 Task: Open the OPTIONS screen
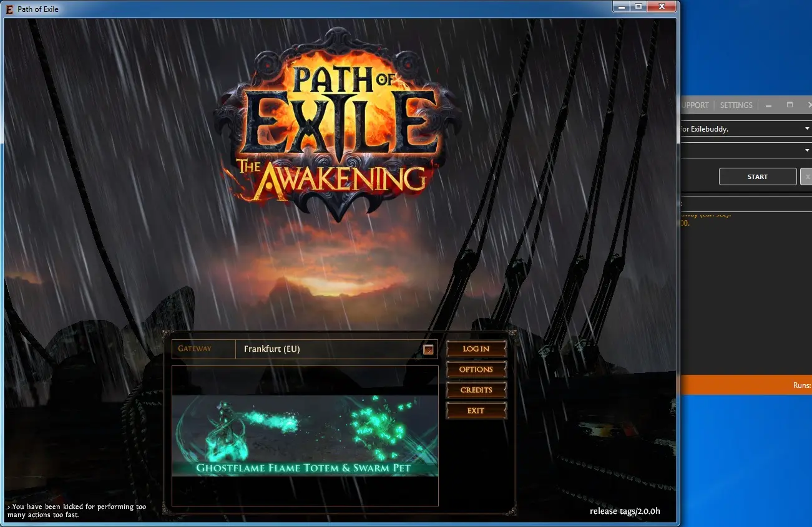476,369
